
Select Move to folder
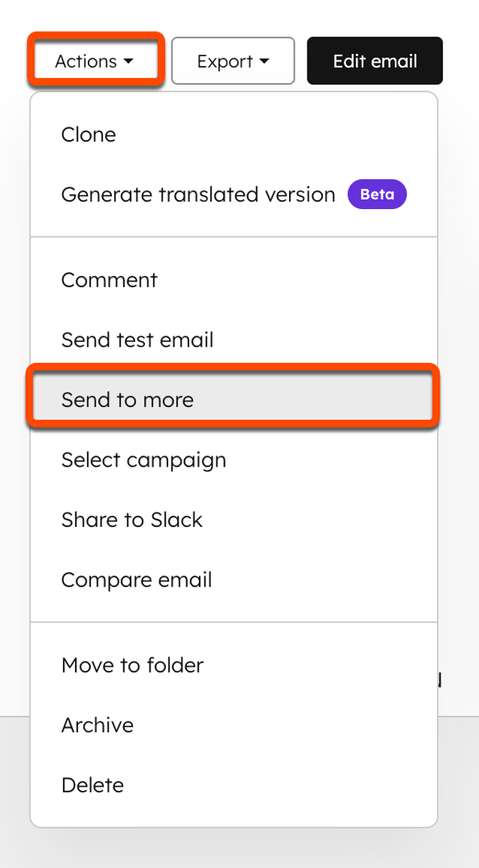coord(132,664)
